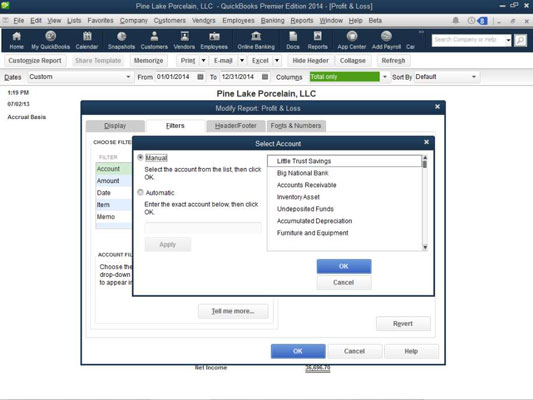Click the From date calendar icon
The image size is (533, 400).
(x=201, y=77)
